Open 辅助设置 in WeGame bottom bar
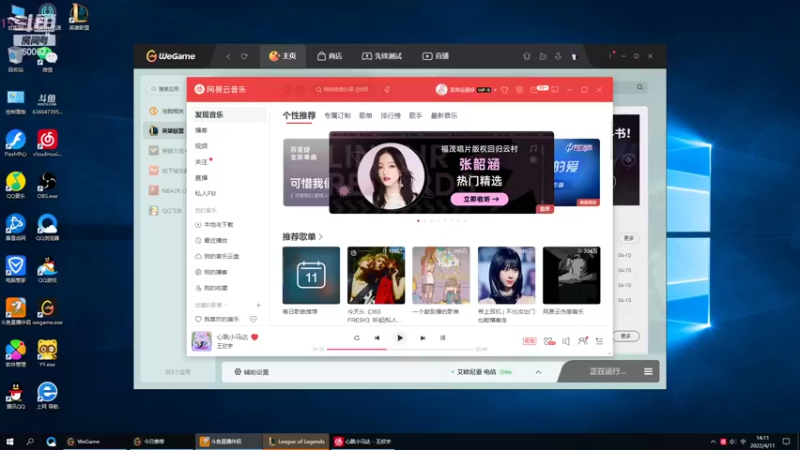This screenshot has height=450, width=800. (252, 372)
